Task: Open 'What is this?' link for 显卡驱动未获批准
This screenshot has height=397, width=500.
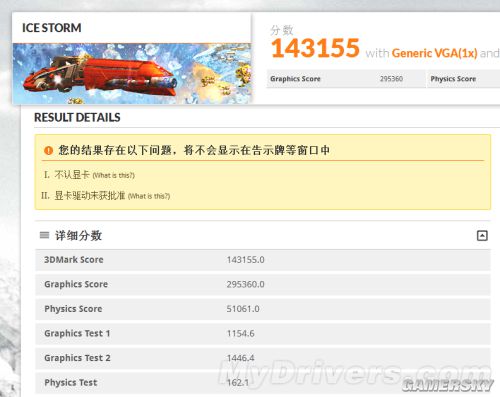Action: coord(149,196)
